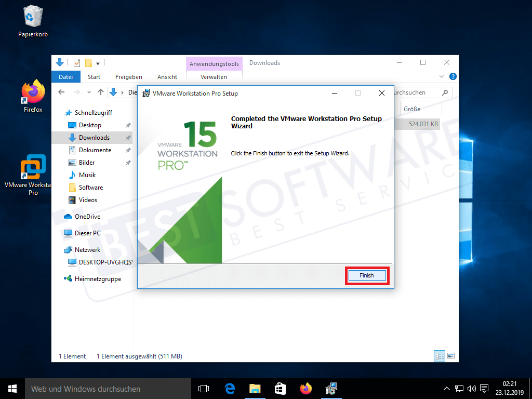This screenshot has width=532, height=399.
Task: Open the Papierkorb on the desktop
Action: [x=33, y=16]
